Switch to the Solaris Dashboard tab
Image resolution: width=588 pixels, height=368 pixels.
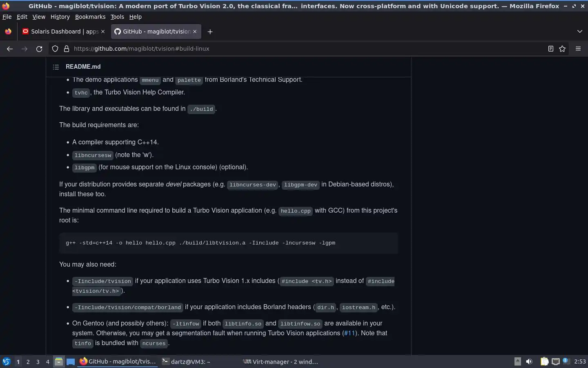[x=63, y=31]
